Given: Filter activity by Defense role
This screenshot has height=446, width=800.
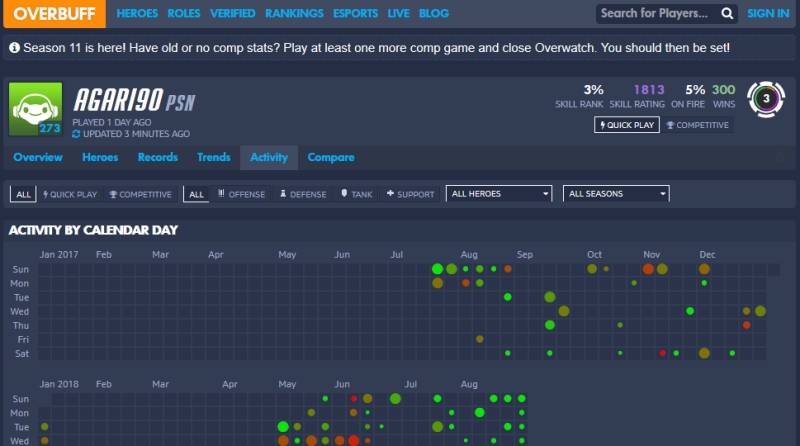Looking at the screenshot, I should point(303,194).
